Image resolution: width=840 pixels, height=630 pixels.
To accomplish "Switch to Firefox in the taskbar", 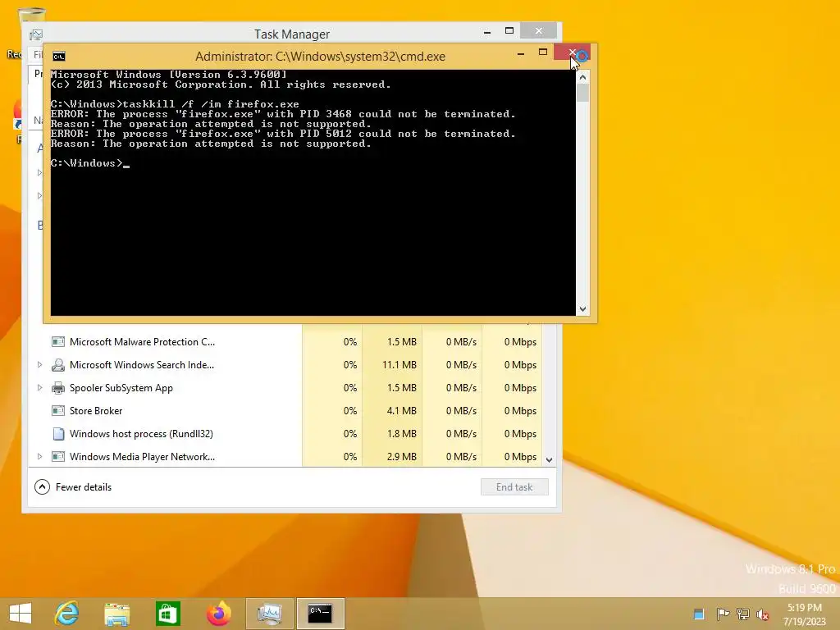I will coord(218,614).
